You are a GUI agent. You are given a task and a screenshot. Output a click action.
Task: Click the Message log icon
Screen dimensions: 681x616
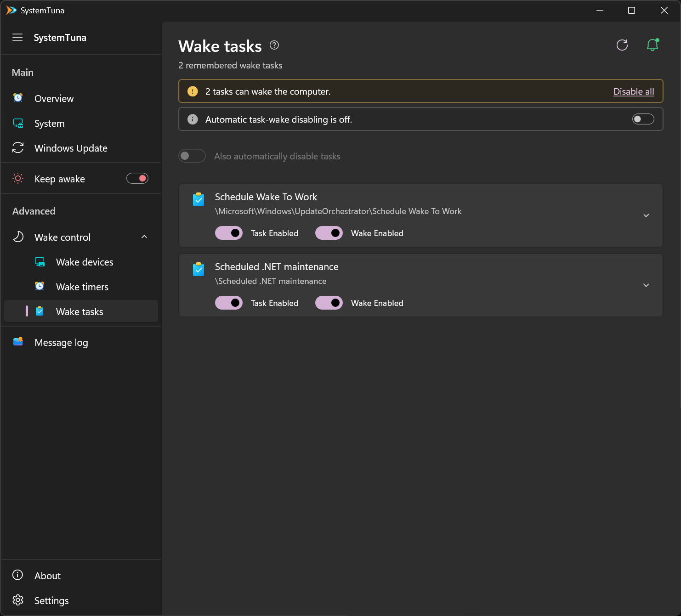click(x=18, y=341)
